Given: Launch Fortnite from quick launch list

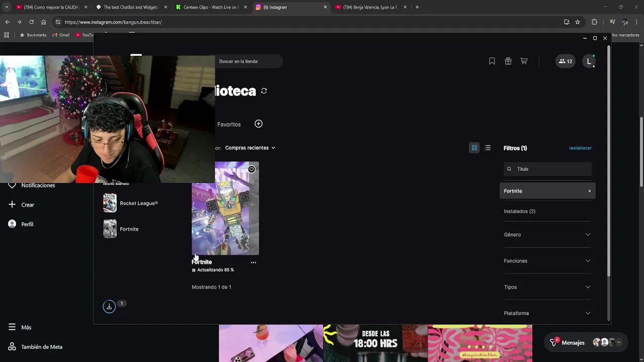Looking at the screenshot, I should [x=121, y=229].
